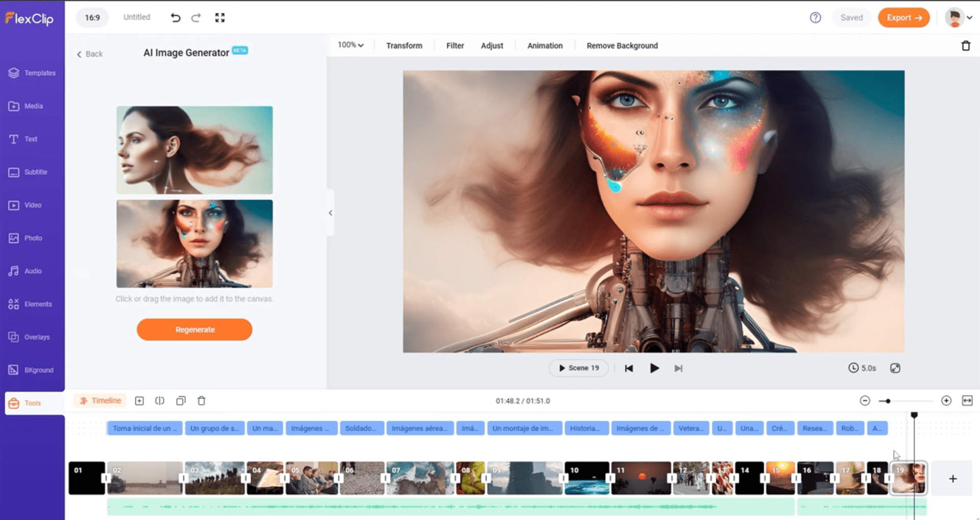Jump to next scene
The height and width of the screenshot is (520, 980).
678,368
